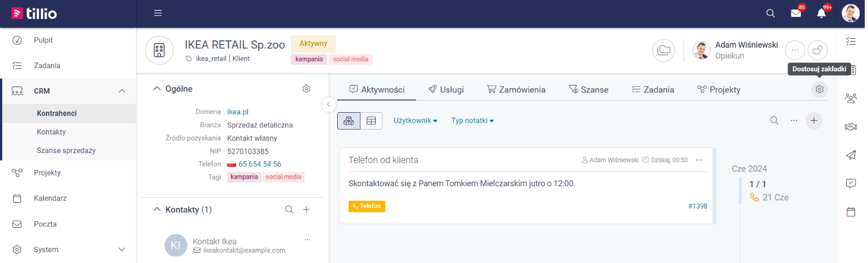Select grouped activity view toggle
The width and height of the screenshot is (868, 263).
pyautogui.click(x=349, y=121)
